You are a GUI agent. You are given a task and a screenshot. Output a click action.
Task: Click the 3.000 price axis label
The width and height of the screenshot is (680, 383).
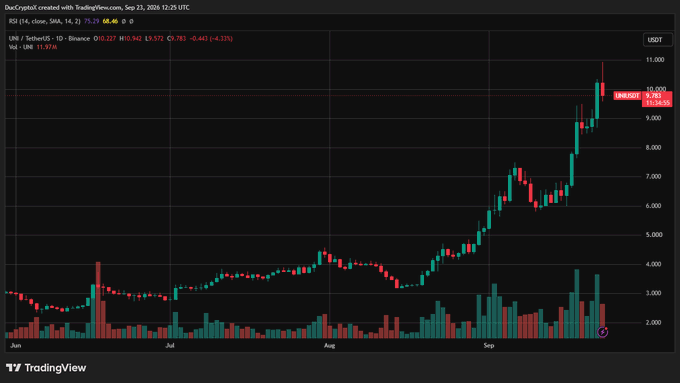653,293
